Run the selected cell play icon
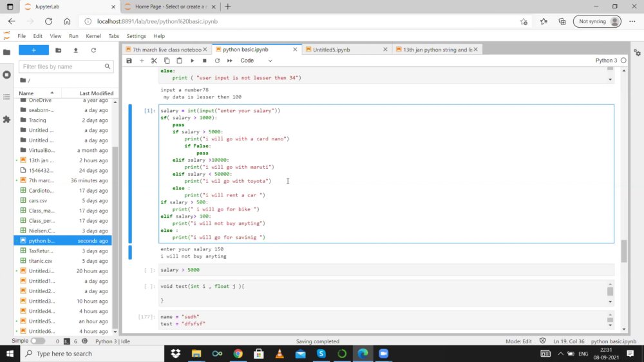The width and height of the screenshot is (644, 362). point(192,61)
